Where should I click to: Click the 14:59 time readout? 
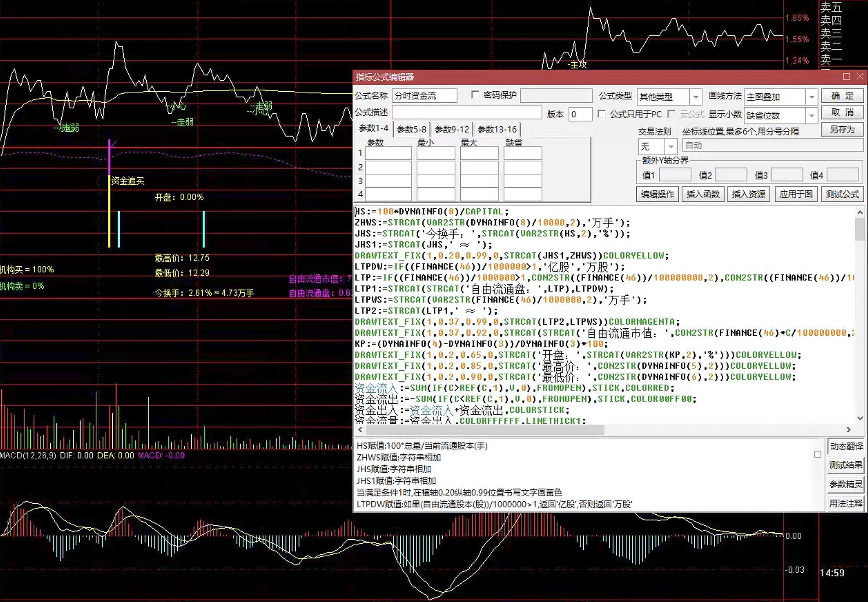pyautogui.click(x=832, y=573)
